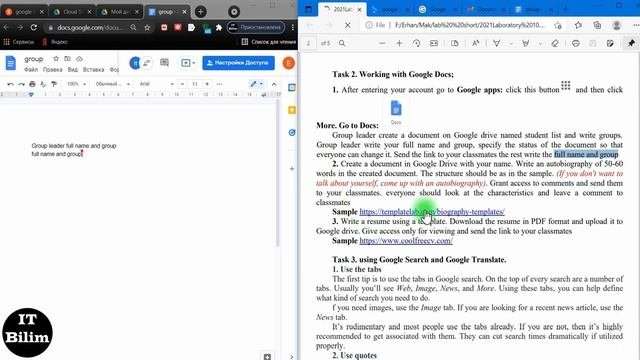Click the PDF find magnifier icon

342,43
